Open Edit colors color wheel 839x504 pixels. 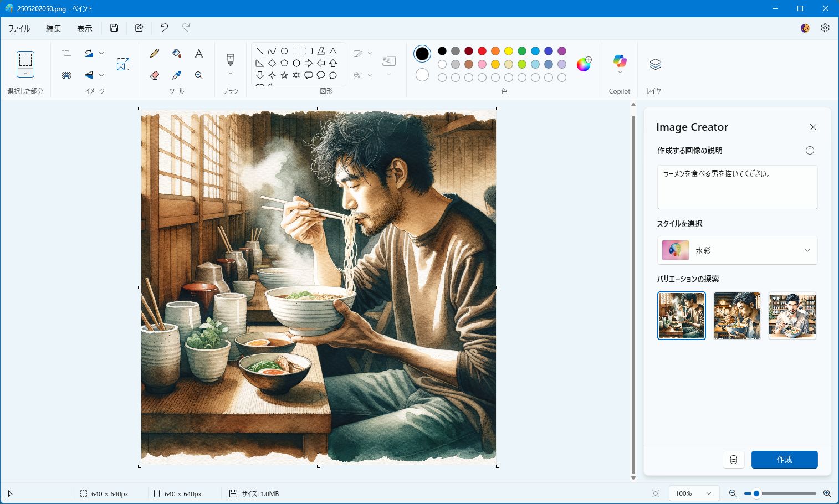click(x=584, y=64)
